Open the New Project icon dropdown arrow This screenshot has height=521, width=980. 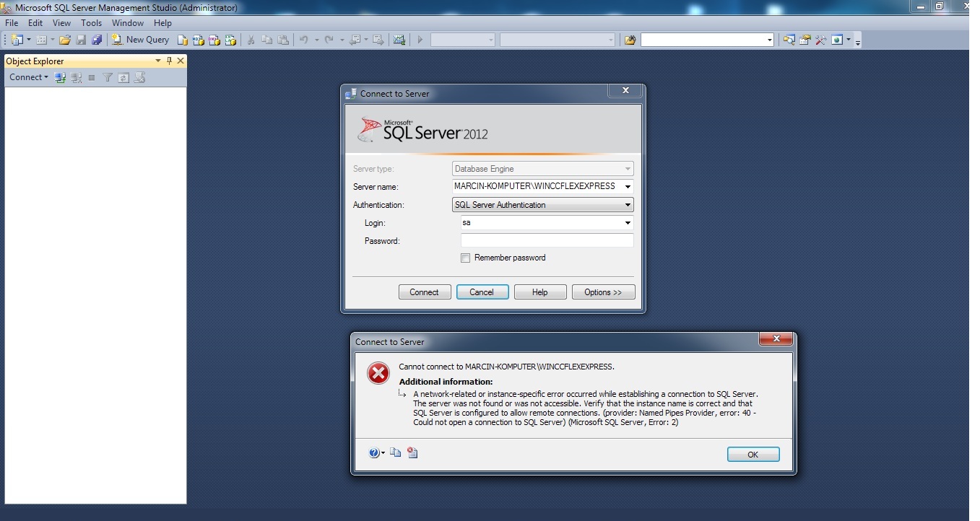[x=29, y=40]
